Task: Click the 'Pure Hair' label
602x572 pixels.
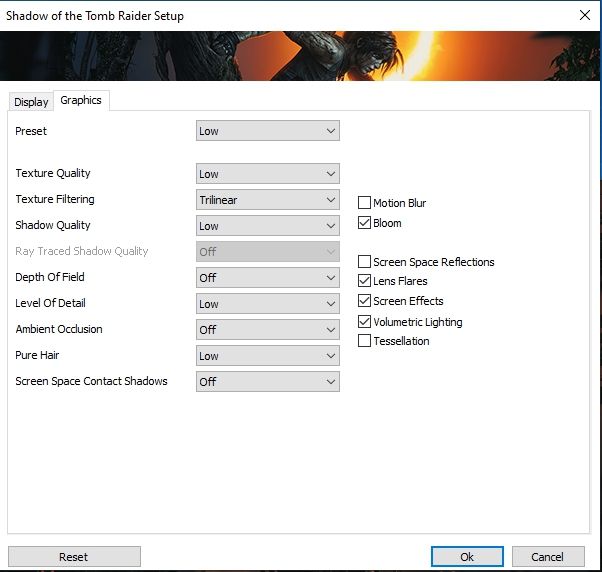Action: (37, 355)
